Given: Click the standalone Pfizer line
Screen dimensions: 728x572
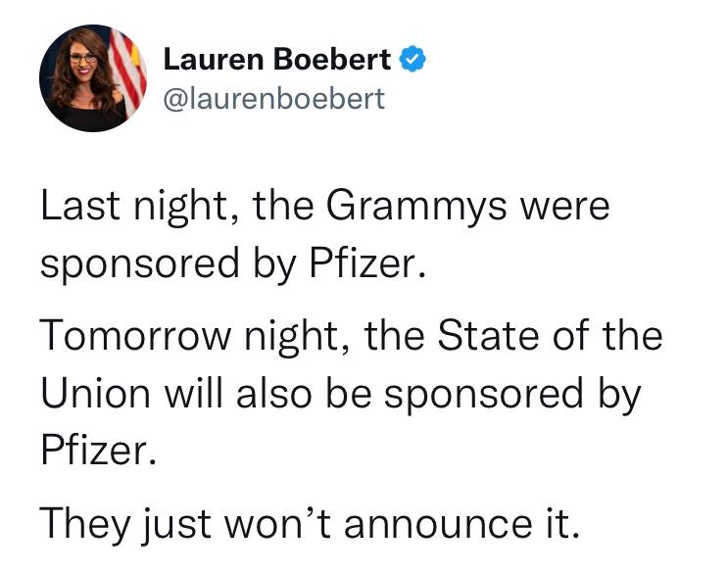Looking at the screenshot, I should click(98, 450).
